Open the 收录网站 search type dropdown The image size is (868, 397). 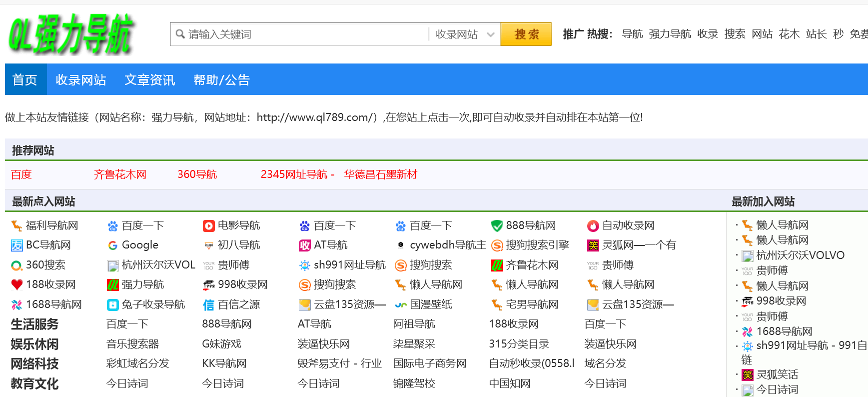pos(465,34)
